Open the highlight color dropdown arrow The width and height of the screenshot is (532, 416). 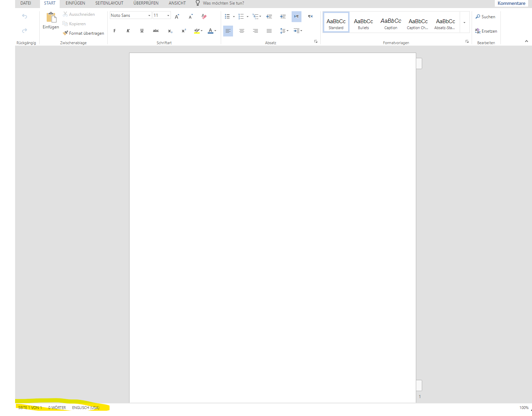click(x=202, y=31)
